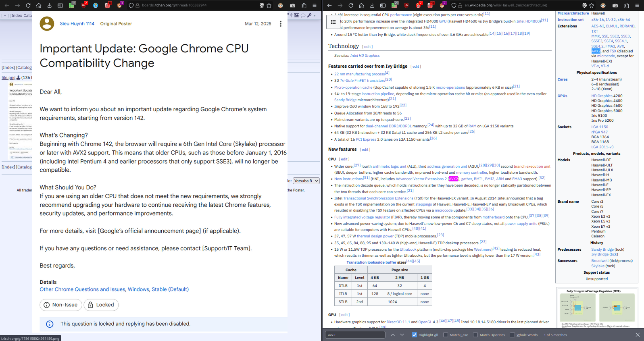Open the Tri-Gate FinFET transistors link
This screenshot has height=341, width=644.
[x=363, y=81]
